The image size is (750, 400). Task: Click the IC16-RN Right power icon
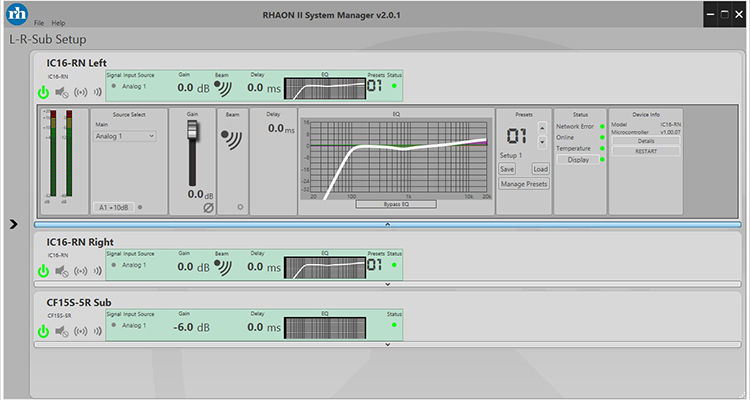tap(43, 271)
